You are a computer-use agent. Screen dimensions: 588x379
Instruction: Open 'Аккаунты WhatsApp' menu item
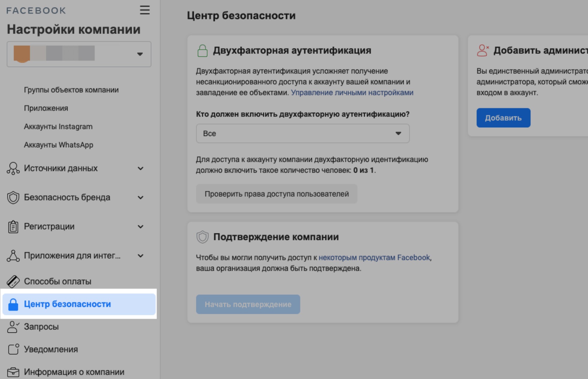[x=58, y=145]
